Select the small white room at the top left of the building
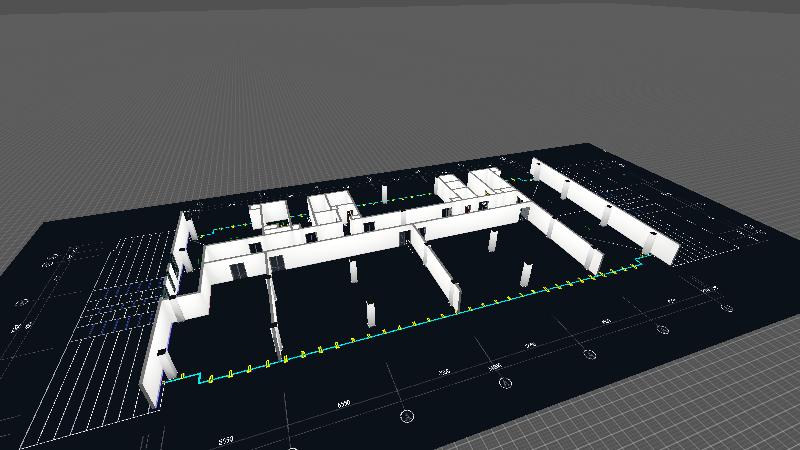 tap(268, 214)
